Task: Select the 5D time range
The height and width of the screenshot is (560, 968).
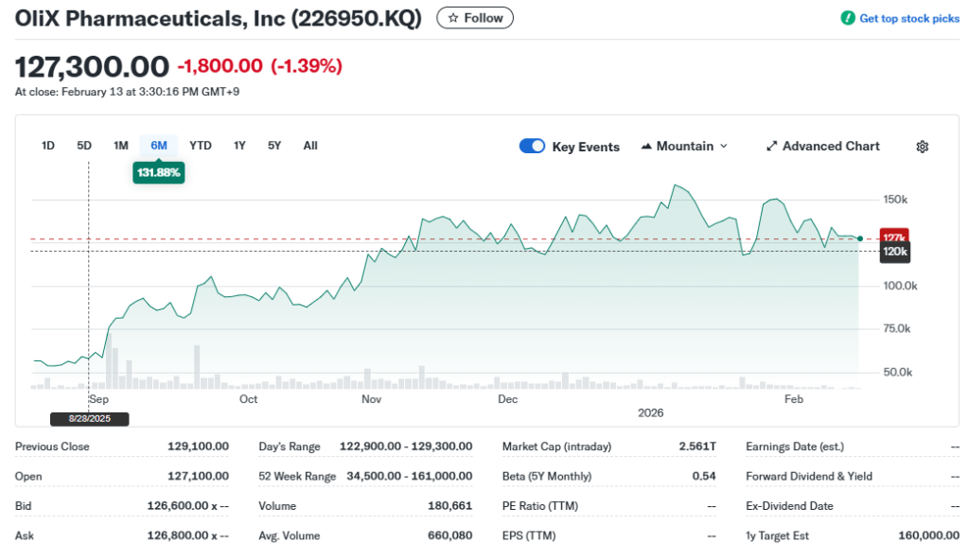Action: (x=84, y=146)
